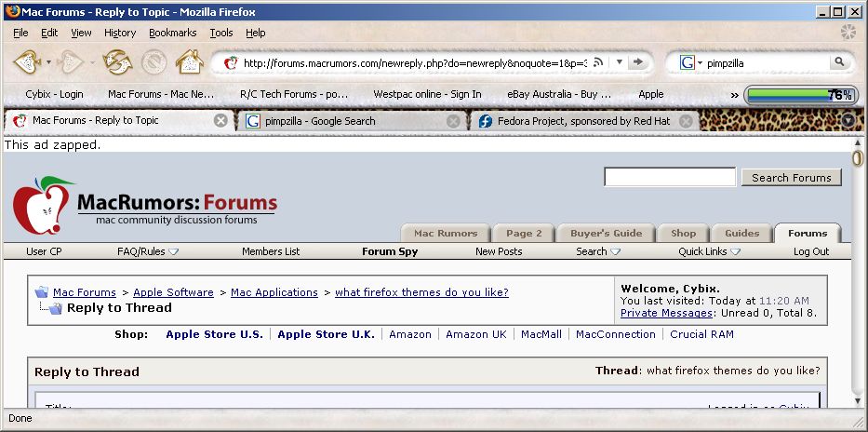Expand the Quick Links dropdown
This screenshot has height=432, width=868.
click(709, 251)
